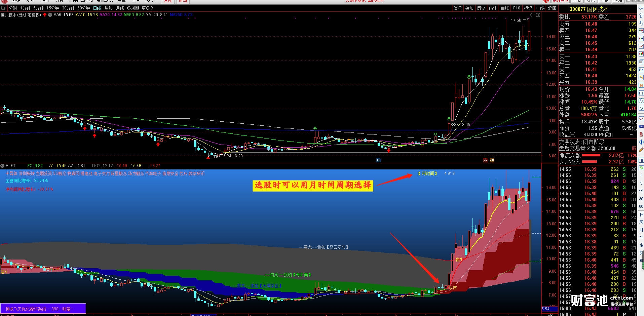The image size is (644, 316).
Task: Click the F5 icon in right sidebar
Action: click(641, 160)
